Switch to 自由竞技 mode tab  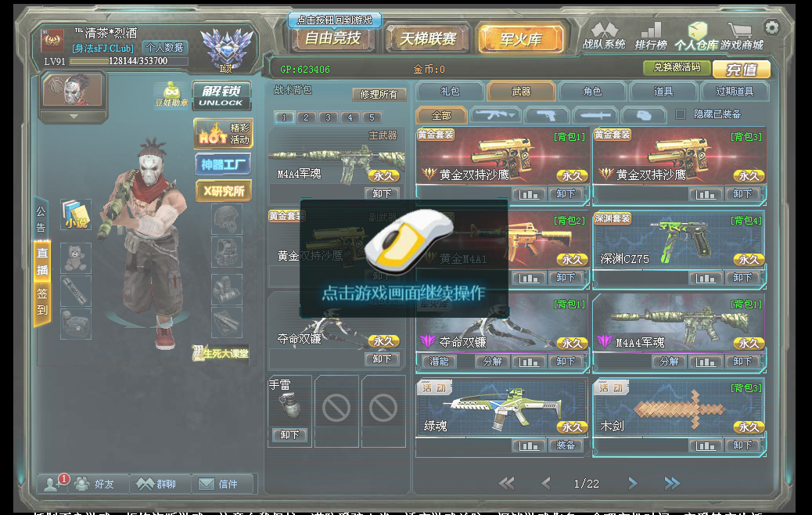click(x=332, y=39)
